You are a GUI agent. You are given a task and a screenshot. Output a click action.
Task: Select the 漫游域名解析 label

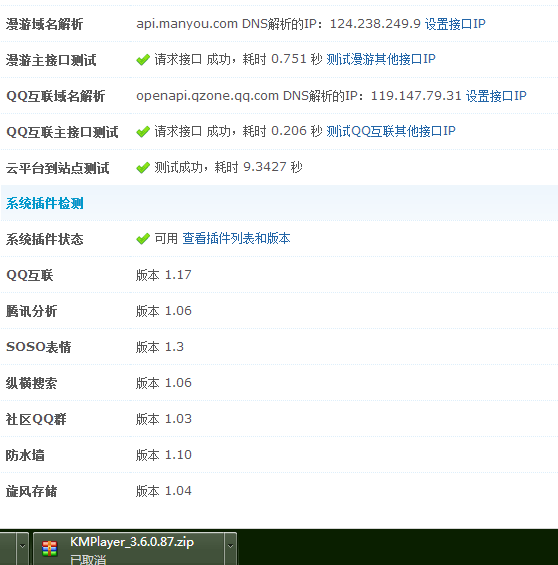pos(44,24)
